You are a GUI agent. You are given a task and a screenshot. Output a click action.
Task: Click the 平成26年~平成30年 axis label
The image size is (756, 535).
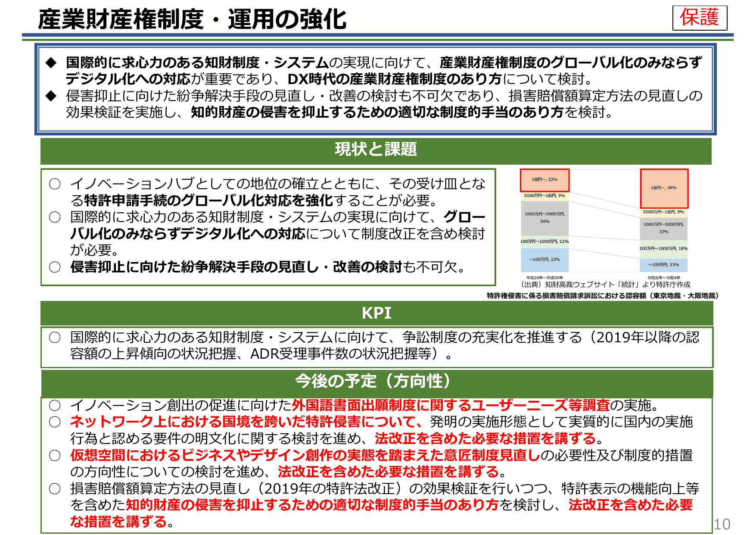(x=544, y=277)
